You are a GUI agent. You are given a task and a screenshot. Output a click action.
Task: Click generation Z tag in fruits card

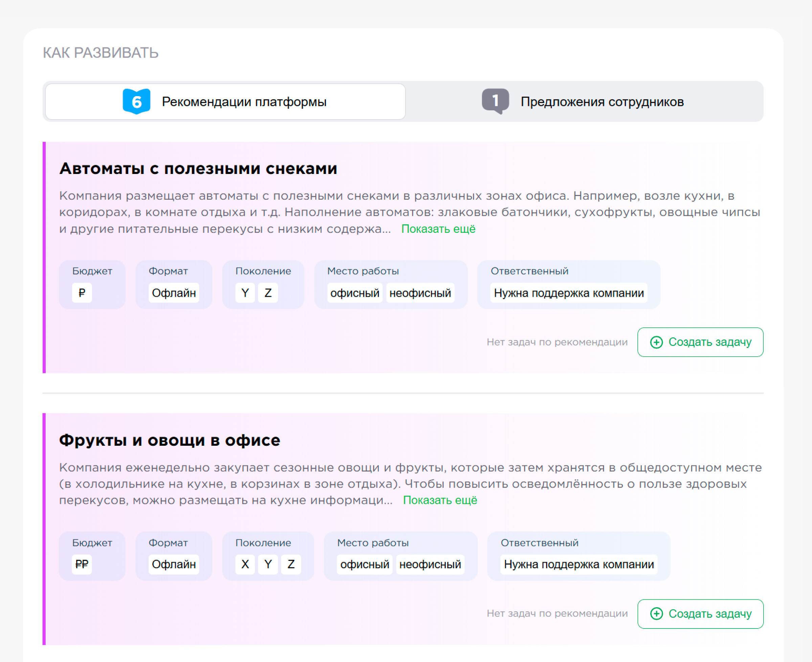pos(291,564)
